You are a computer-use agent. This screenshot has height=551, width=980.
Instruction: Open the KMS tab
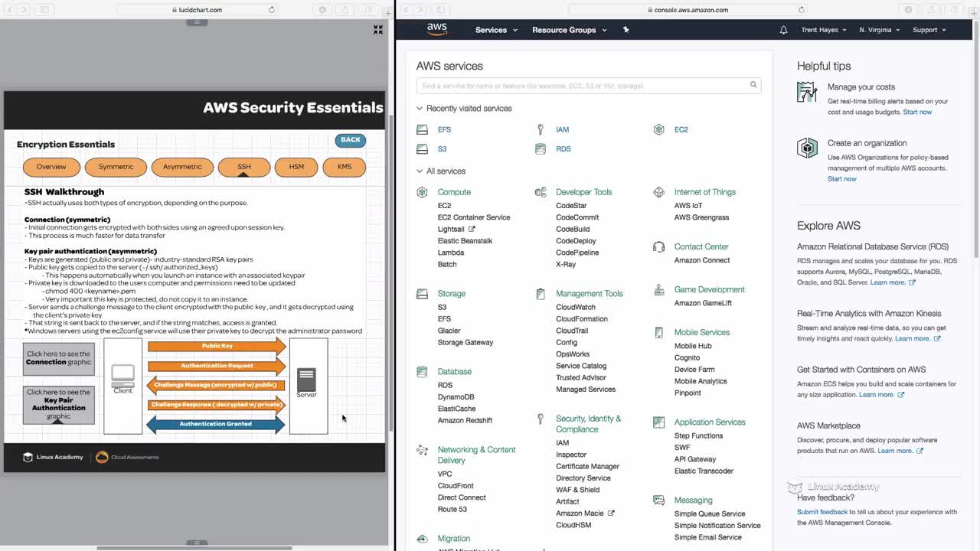click(x=345, y=167)
